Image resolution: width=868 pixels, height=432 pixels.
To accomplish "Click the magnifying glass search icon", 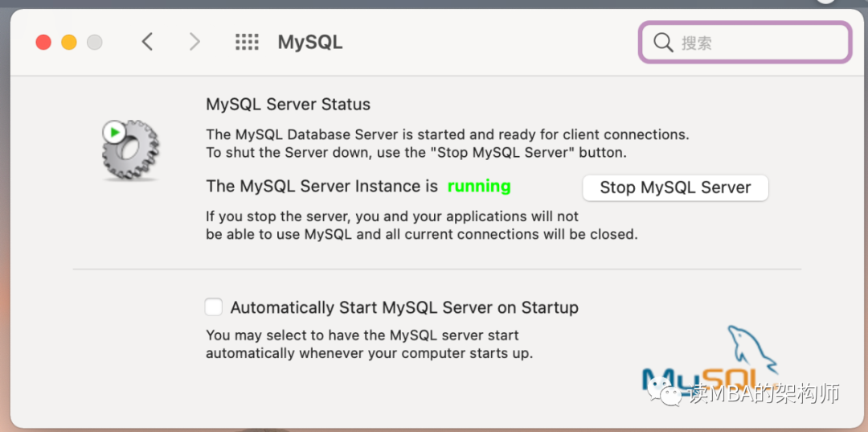I will tap(663, 43).
